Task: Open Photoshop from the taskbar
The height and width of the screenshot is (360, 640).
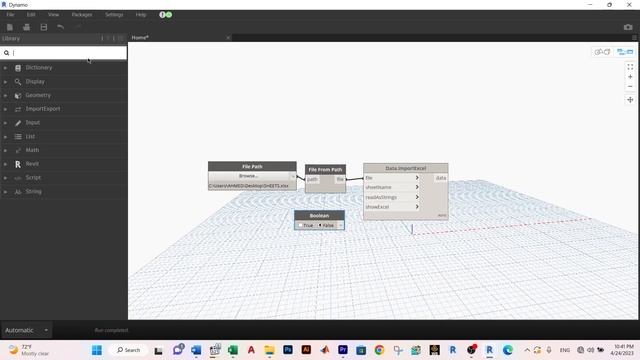Action: 288,350
